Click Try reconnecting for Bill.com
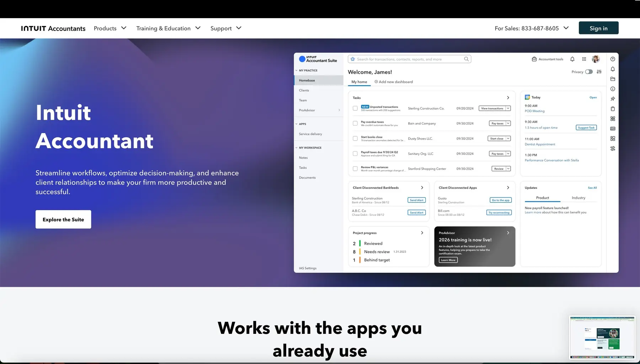The height and width of the screenshot is (364, 640). coord(499,213)
